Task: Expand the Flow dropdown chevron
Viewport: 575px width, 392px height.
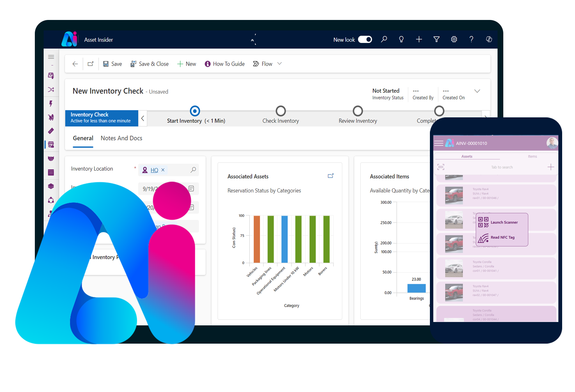Action: point(279,64)
